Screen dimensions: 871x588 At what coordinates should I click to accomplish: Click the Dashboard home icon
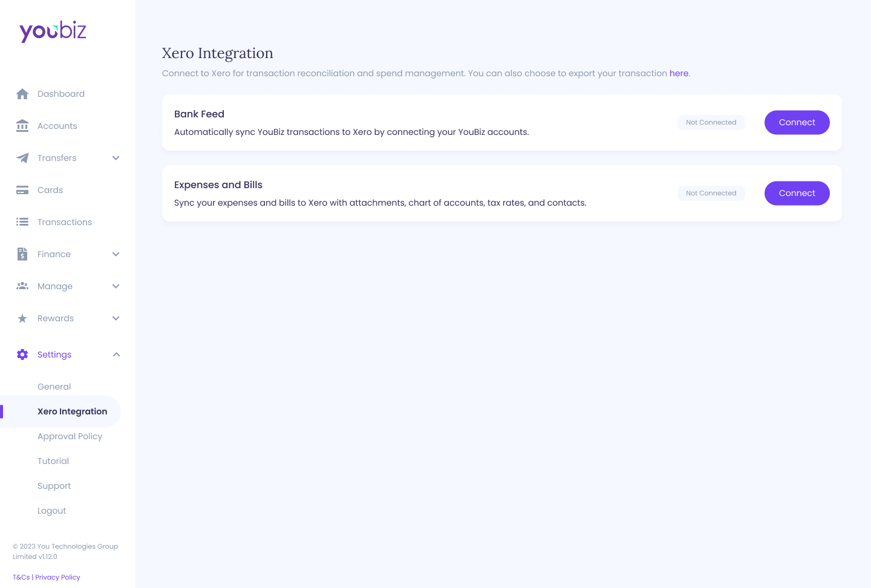[22, 94]
